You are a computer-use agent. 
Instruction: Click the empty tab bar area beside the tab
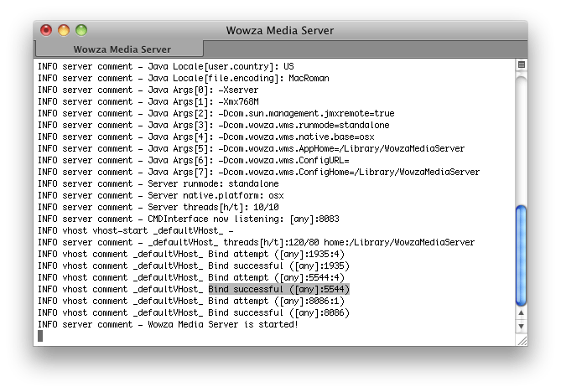click(366, 49)
